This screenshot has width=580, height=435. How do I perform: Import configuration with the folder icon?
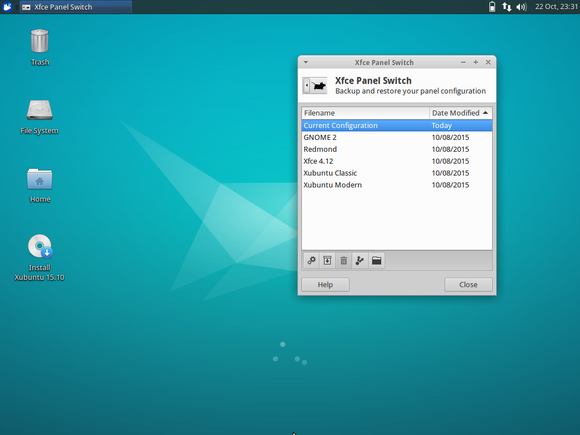(x=377, y=261)
